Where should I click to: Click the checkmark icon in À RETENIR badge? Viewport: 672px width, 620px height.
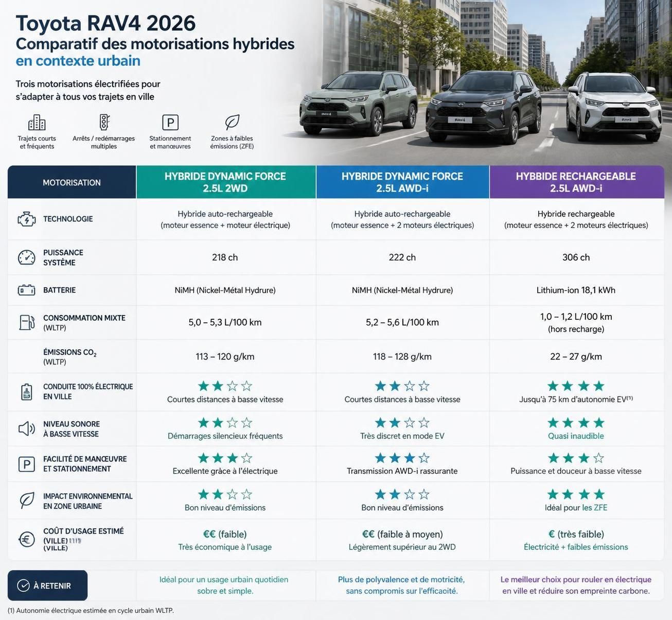pyautogui.click(x=23, y=585)
